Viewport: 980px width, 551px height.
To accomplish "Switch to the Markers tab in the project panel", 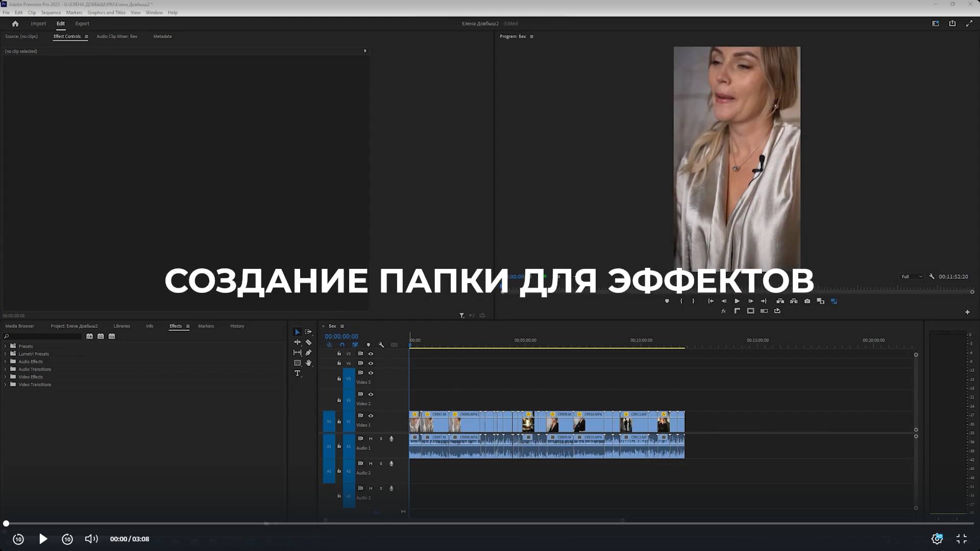I will [x=206, y=326].
